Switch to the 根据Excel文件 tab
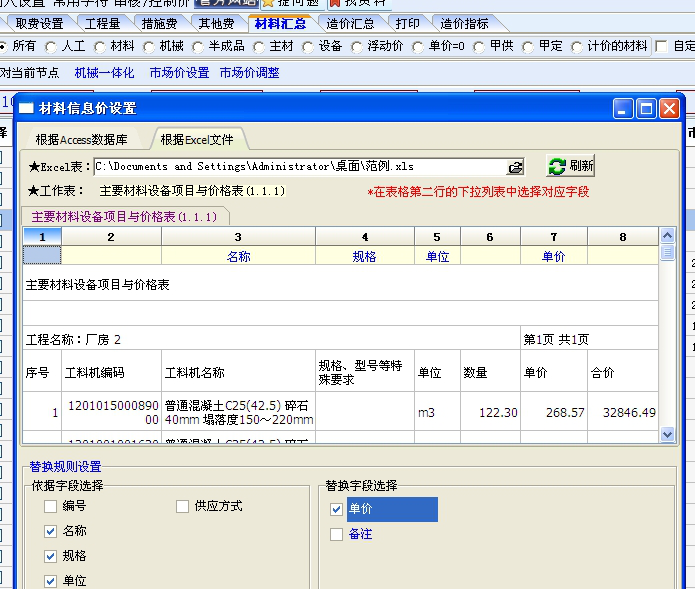This screenshot has width=695, height=612. 197,140
